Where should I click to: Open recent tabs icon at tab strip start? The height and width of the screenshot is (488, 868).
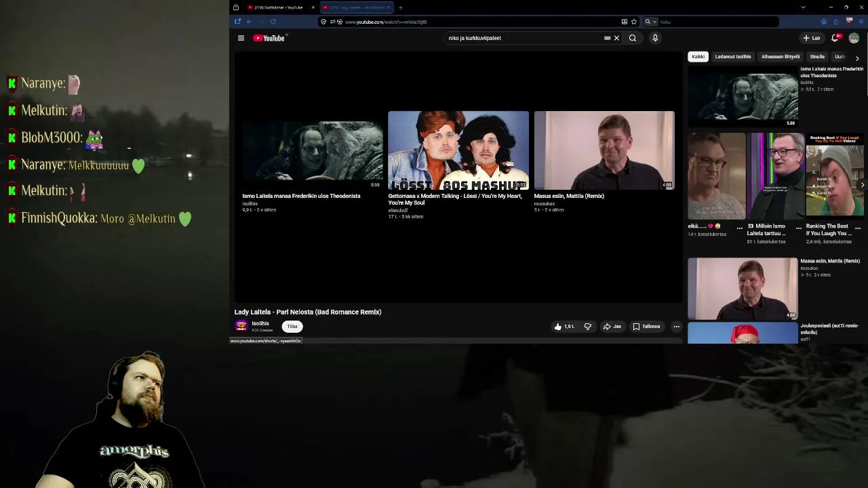click(x=236, y=7)
